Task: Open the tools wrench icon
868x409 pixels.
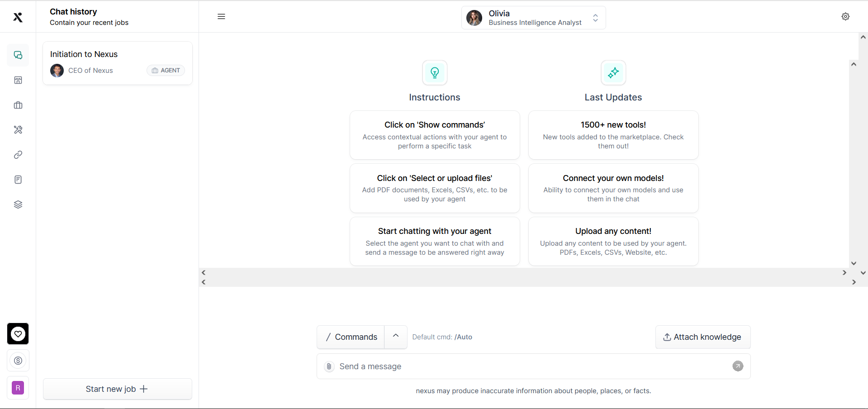Action: click(18, 130)
